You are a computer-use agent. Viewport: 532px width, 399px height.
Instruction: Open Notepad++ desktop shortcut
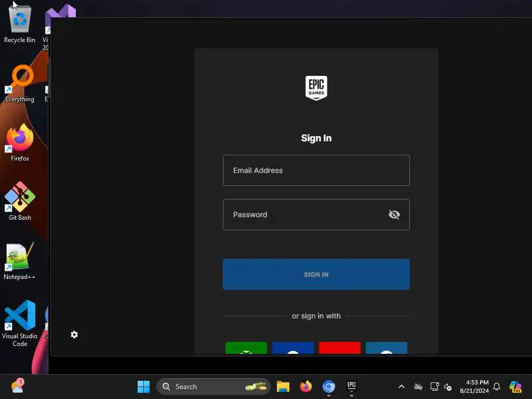coord(19,261)
